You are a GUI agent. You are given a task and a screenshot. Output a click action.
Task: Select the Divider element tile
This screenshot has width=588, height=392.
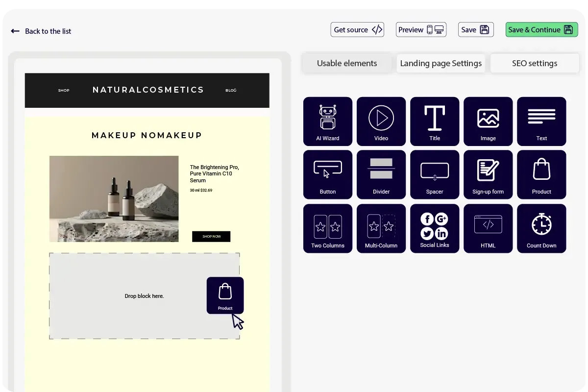(381, 175)
